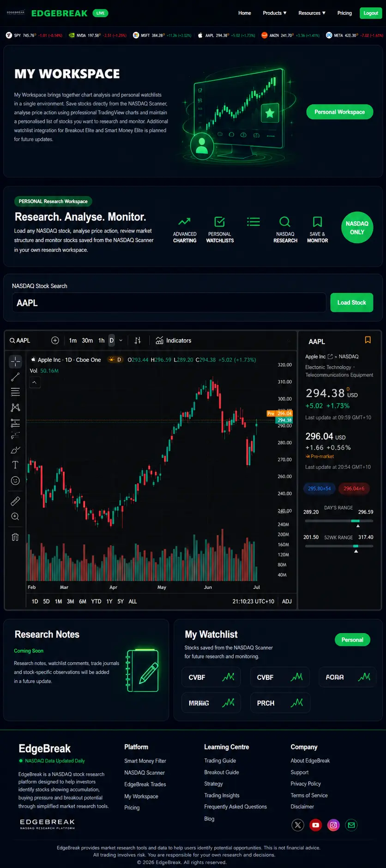Viewport: 386px width, 868px height.
Task: Click the email envelope social icon
Action: tap(351, 825)
